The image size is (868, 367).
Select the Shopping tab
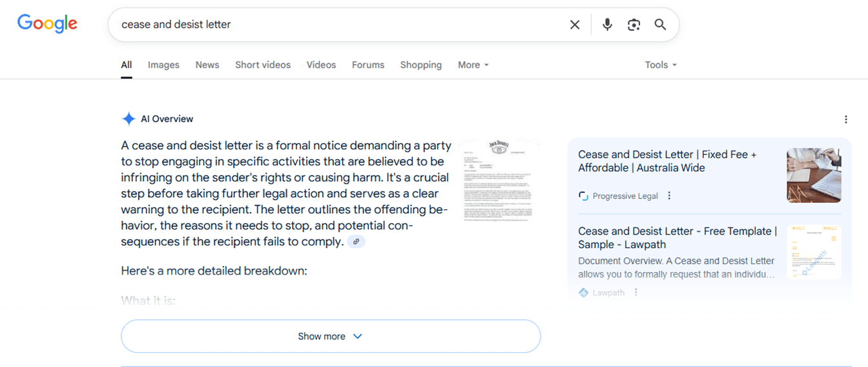pyautogui.click(x=420, y=65)
